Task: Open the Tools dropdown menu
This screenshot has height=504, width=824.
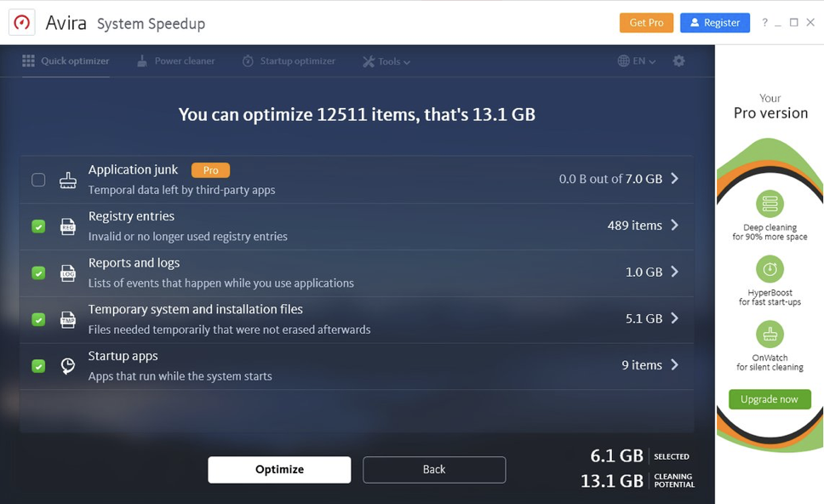Action: pos(386,61)
